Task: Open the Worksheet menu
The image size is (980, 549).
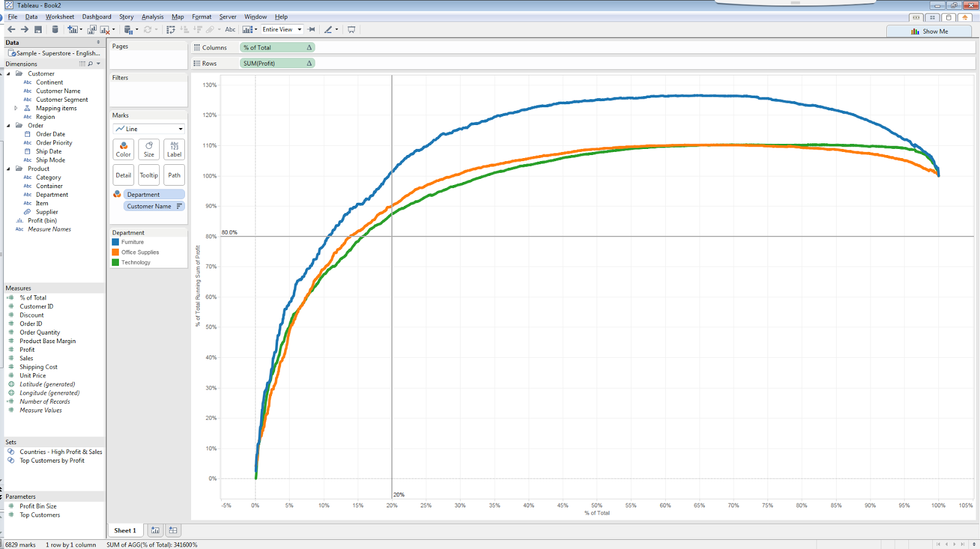Action: (x=60, y=17)
